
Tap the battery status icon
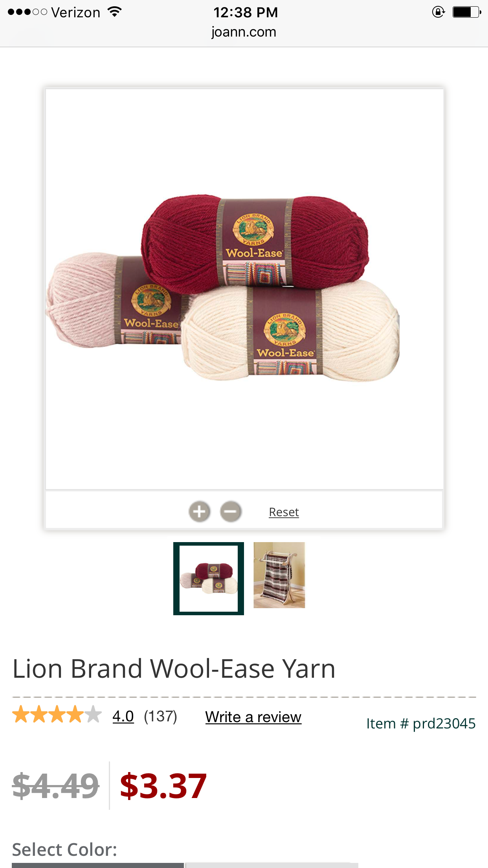(467, 12)
